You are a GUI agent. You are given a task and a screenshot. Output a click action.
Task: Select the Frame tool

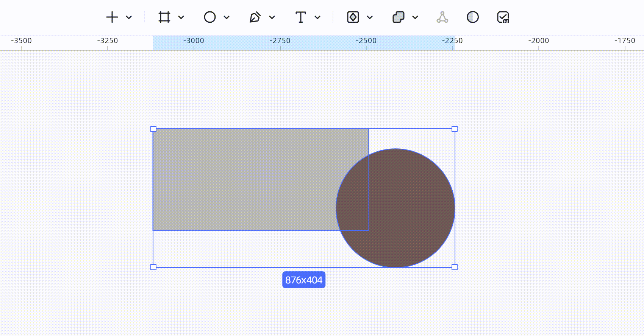[x=164, y=17]
